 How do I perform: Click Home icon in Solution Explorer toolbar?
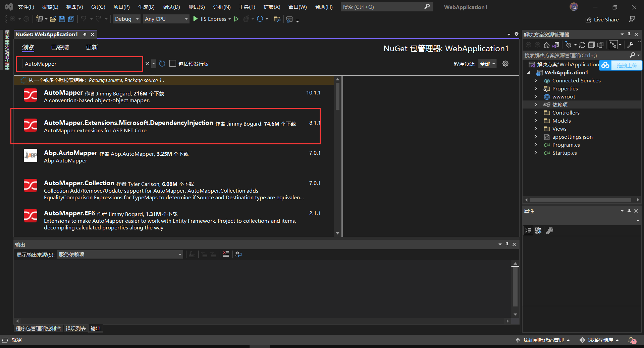click(x=547, y=45)
